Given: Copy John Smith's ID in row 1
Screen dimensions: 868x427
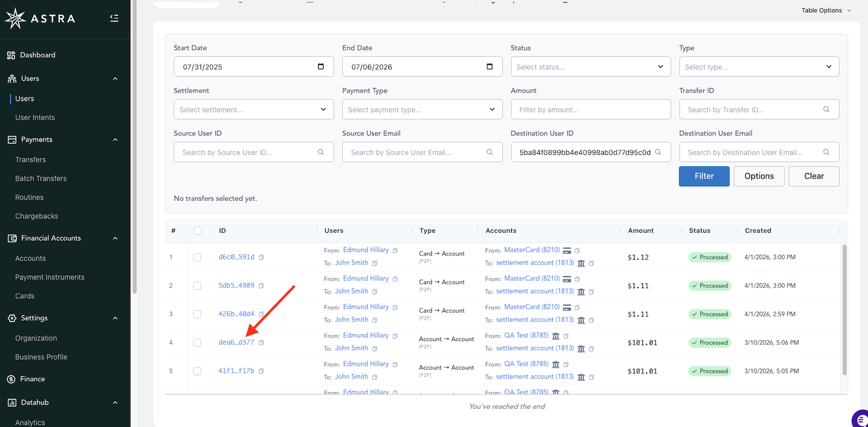Looking at the screenshot, I should point(374,263).
